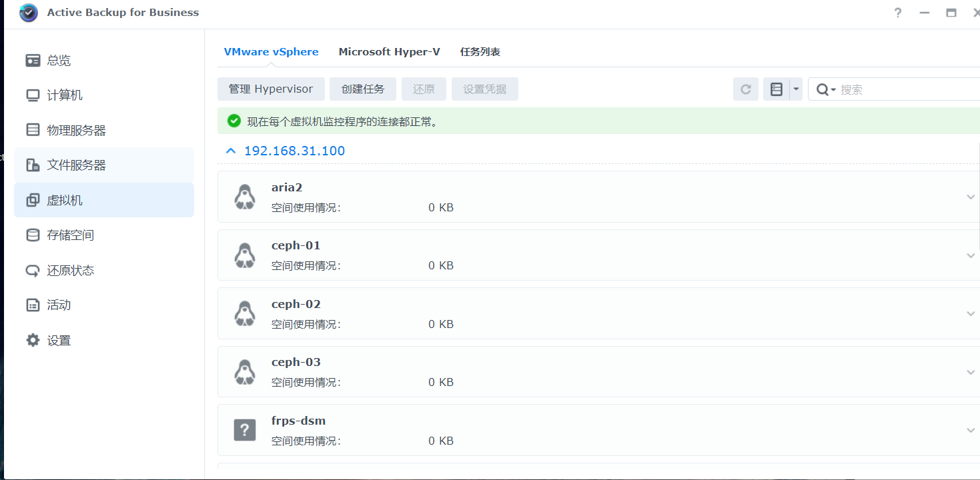
Task: Click the frps-dsm unknown OS icon
Action: pyautogui.click(x=245, y=430)
